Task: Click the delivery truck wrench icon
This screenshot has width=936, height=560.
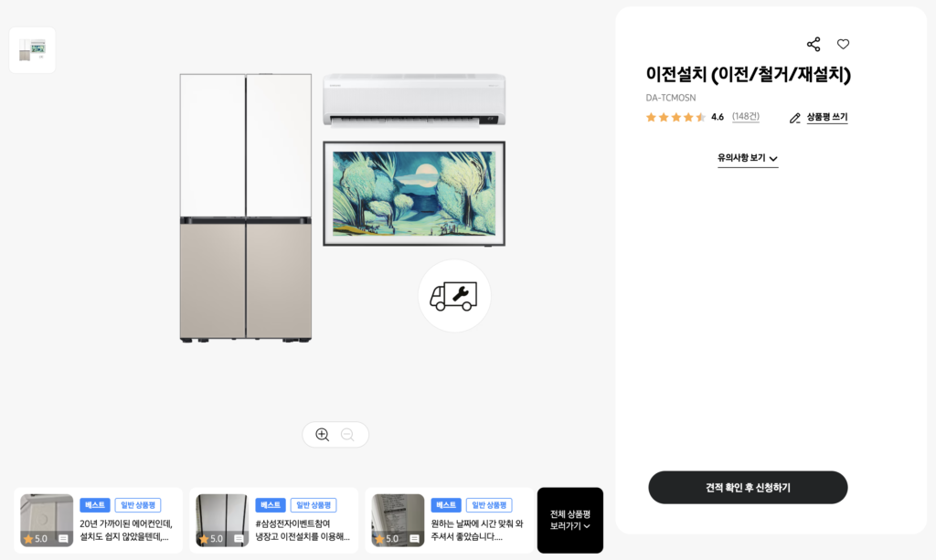Action: [x=453, y=296]
